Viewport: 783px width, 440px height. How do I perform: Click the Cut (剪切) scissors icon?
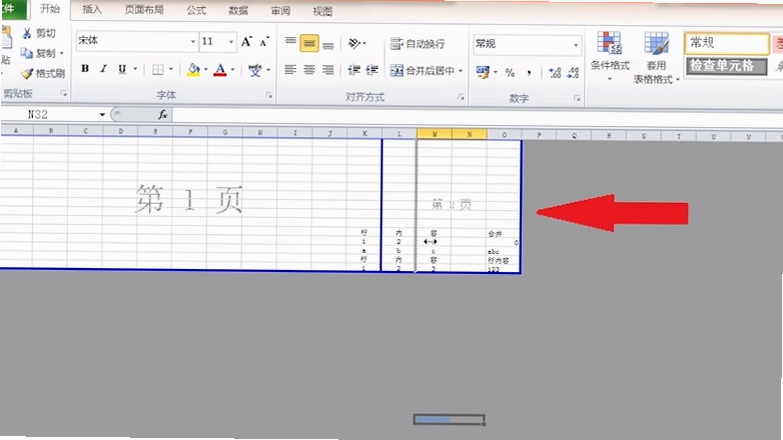27,33
